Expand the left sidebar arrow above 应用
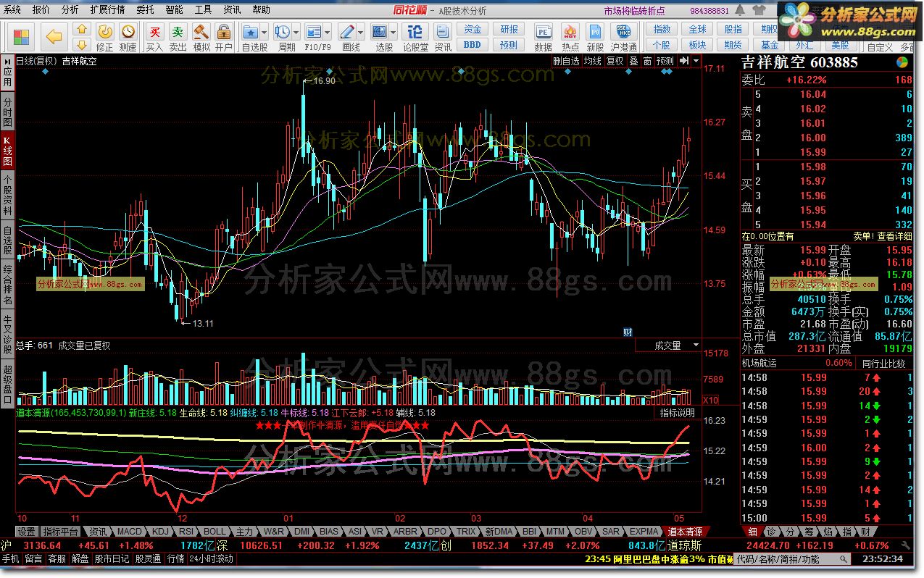 [x=7, y=60]
